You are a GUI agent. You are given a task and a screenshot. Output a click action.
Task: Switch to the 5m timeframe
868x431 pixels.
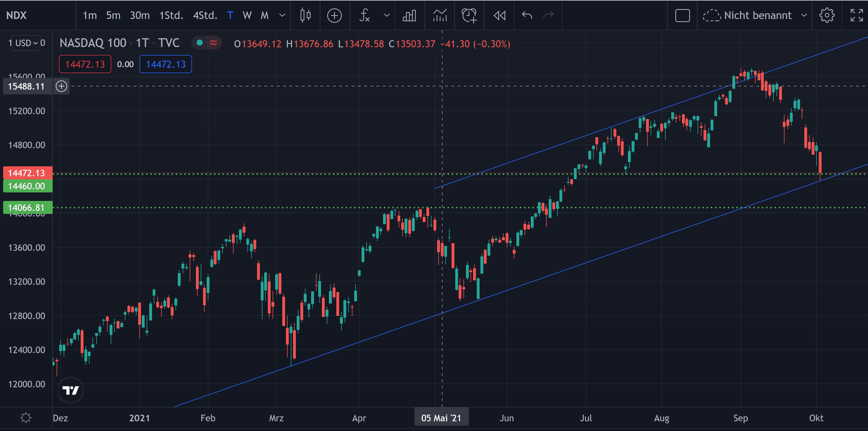click(x=113, y=15)
